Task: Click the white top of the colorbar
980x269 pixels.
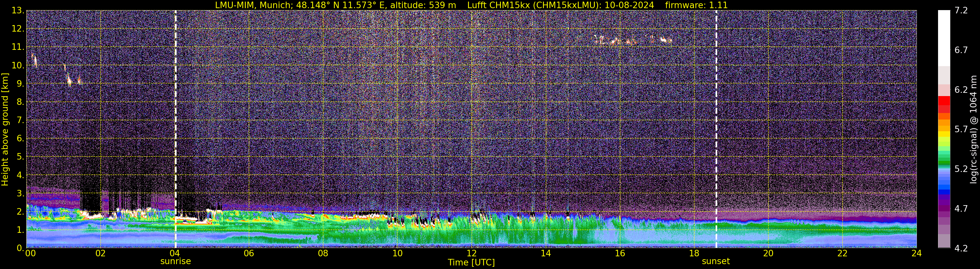Action: (x=944, y=38)
